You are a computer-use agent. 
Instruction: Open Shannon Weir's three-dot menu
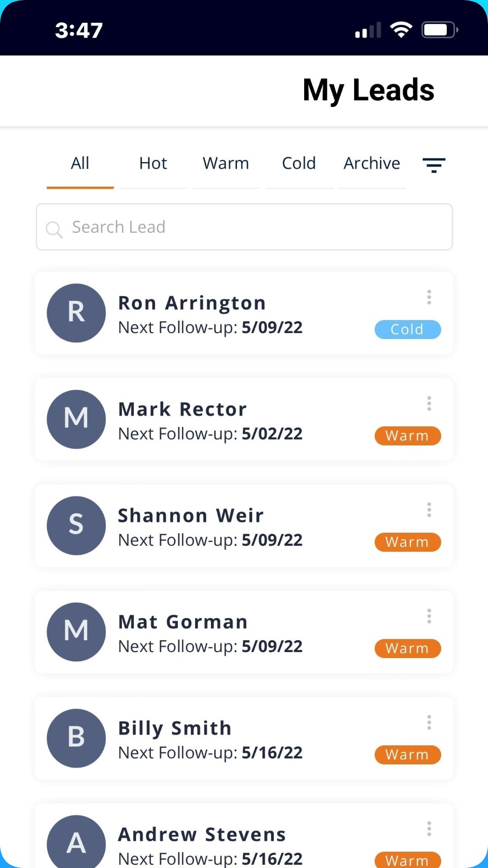pyautogui.click(x=429, y=509)
